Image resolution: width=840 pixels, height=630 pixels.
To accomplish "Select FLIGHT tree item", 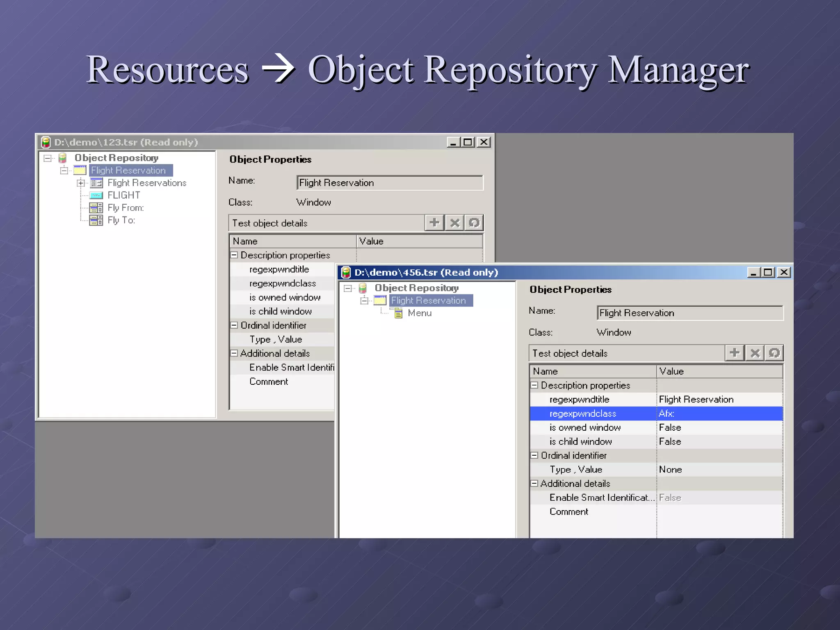I will [x=124, y=195].
